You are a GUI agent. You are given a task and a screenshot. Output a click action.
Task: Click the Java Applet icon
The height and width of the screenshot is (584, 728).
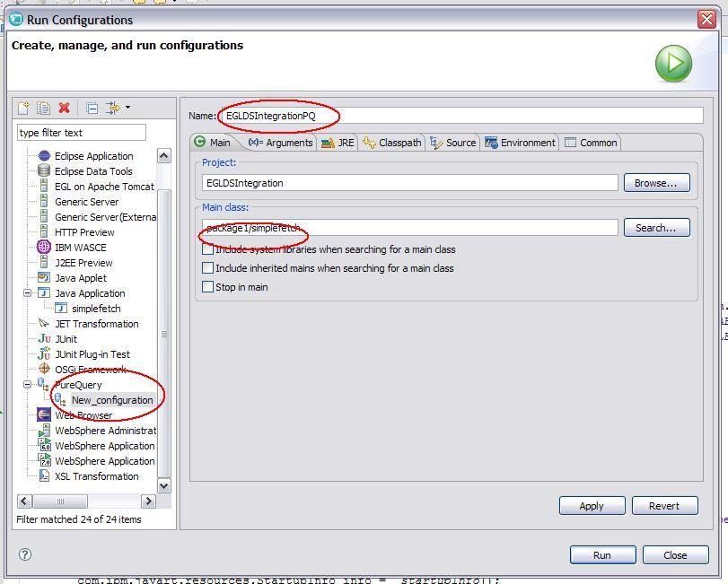[x=44, y=278]
